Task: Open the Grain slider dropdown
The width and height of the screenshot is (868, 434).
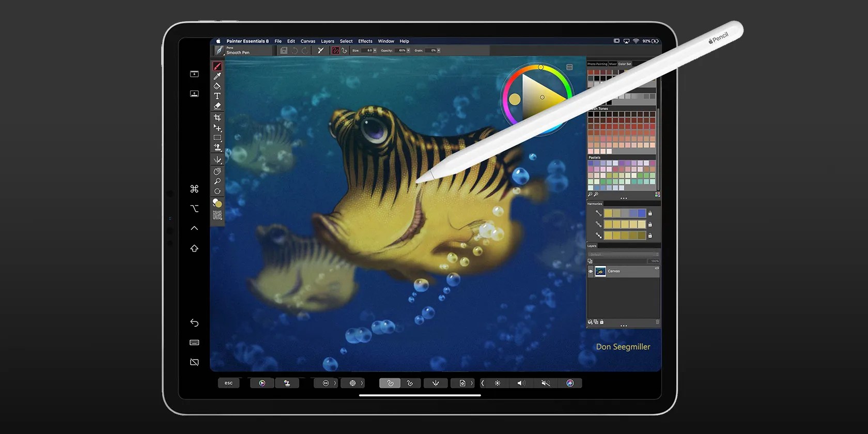Action: click(x=439, y=51)
